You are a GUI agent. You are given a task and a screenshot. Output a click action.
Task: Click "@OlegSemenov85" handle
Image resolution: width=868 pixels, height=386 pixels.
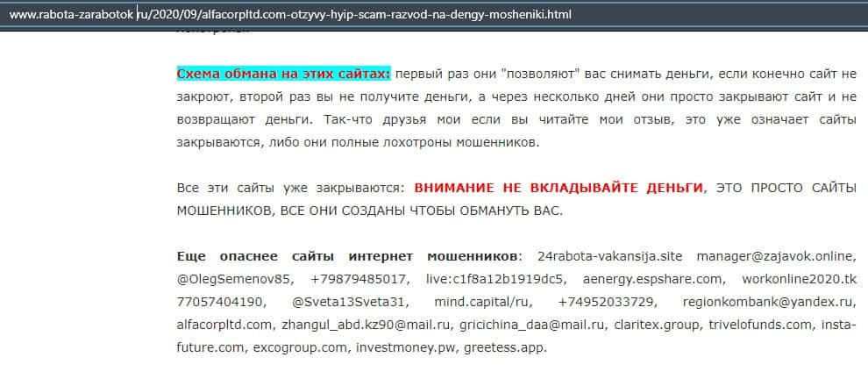click(x=231, y=280)
